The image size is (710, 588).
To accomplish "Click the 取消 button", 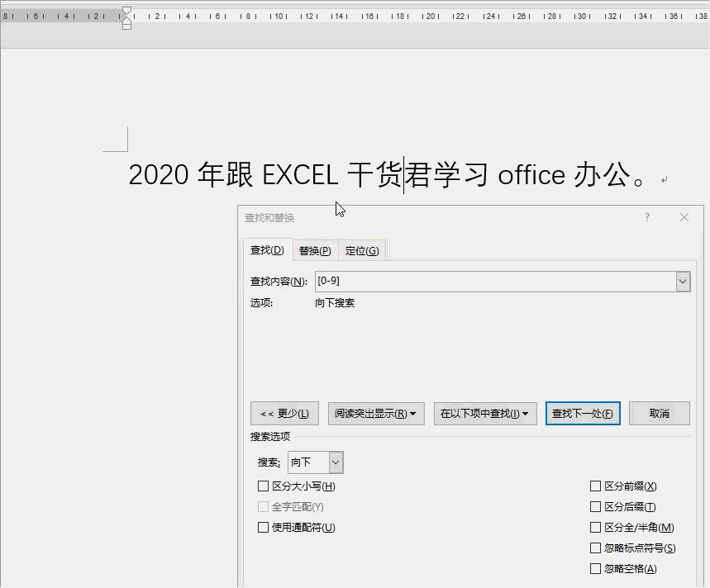I will 660,414.
